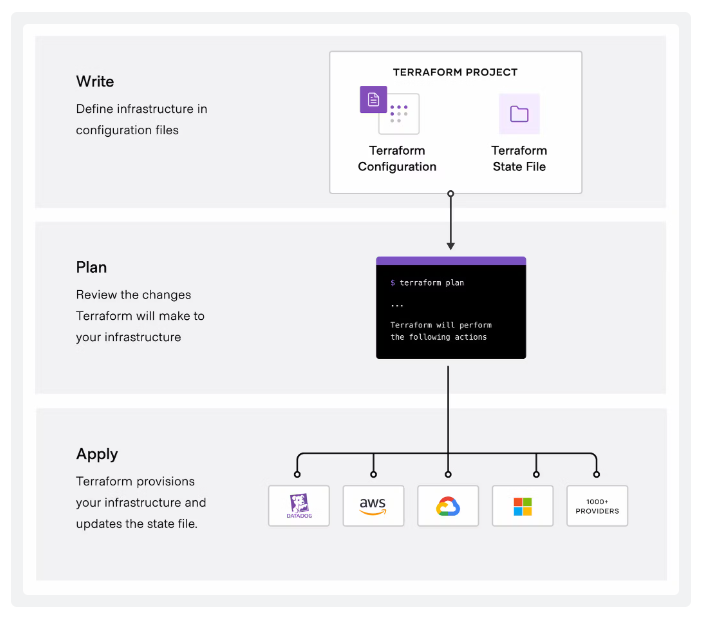705x620 pixels.
Task: Click 'configuration files' description text
Action: point(127,130)
